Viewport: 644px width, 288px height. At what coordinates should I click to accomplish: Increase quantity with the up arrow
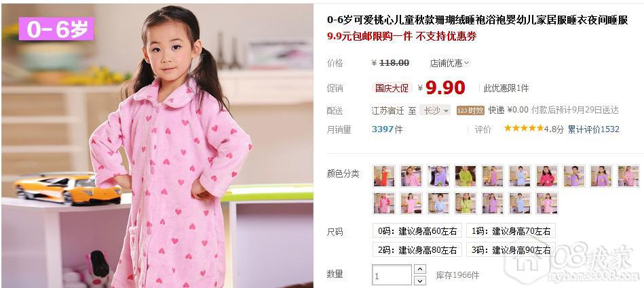420,269
